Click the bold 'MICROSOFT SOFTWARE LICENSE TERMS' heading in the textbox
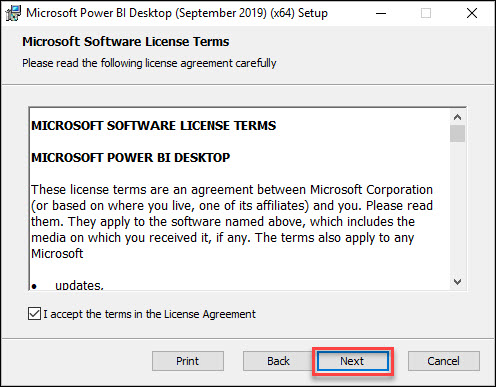 [x=154, y=125]
